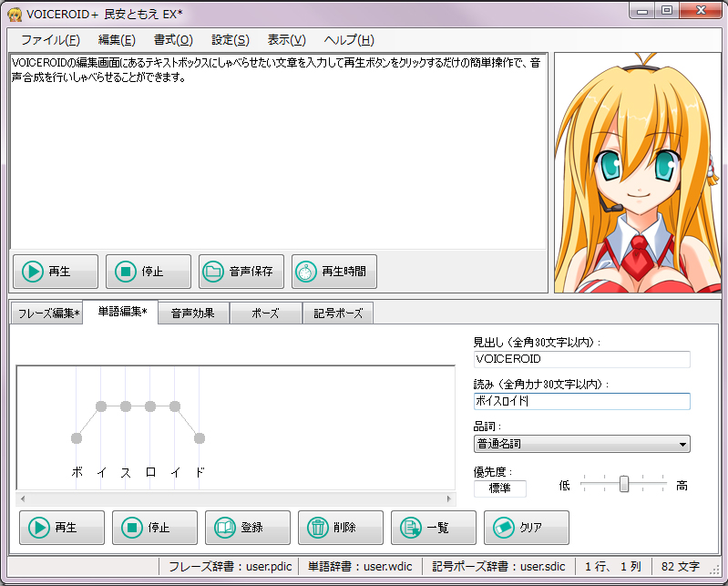The width and height of the screenshot is (728, 586).
Task: Minimize the VOICEROID window
Action: (642, 10)
